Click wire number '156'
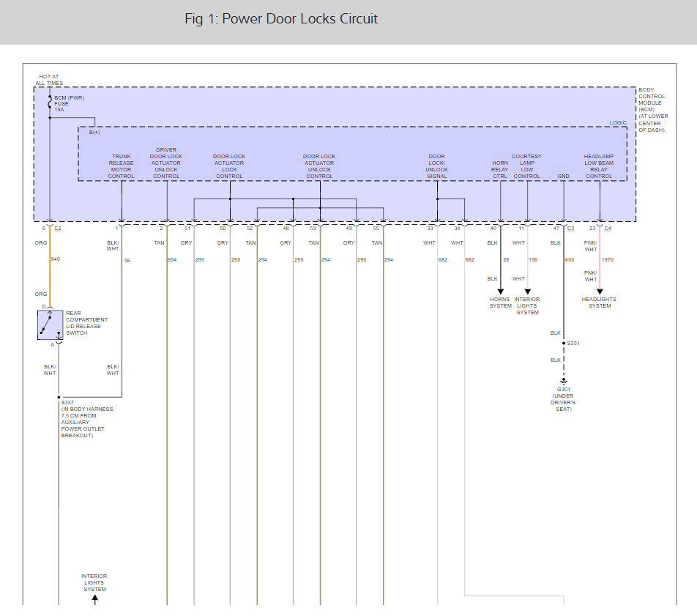Screen dimensions: 697x616 point(533,260)
